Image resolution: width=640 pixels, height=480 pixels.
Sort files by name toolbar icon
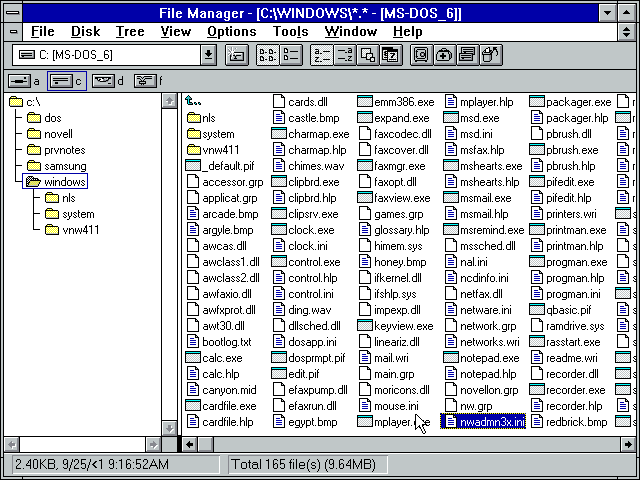tap(322, 55)
